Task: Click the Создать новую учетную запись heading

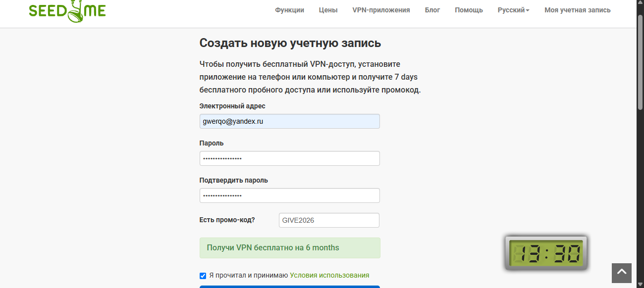Action: point(290,43)
